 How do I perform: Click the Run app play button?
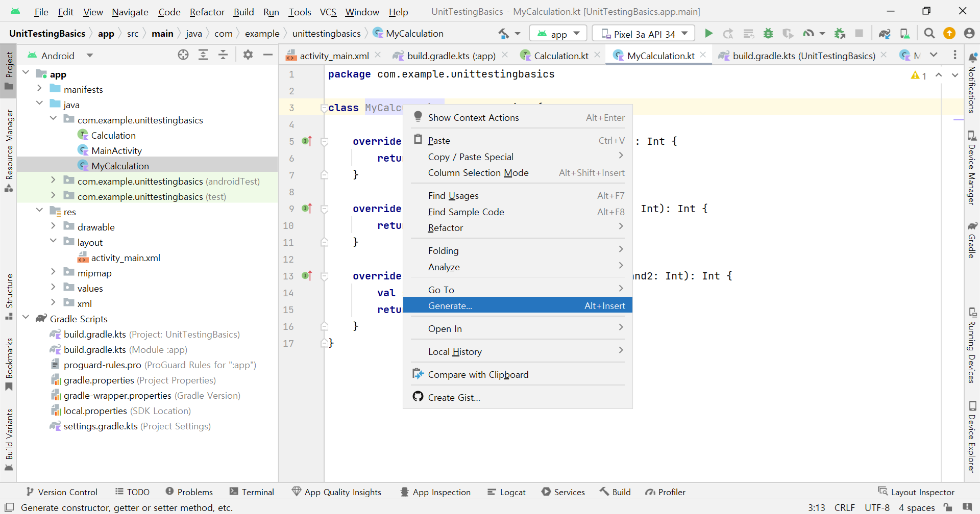point(708,34)
